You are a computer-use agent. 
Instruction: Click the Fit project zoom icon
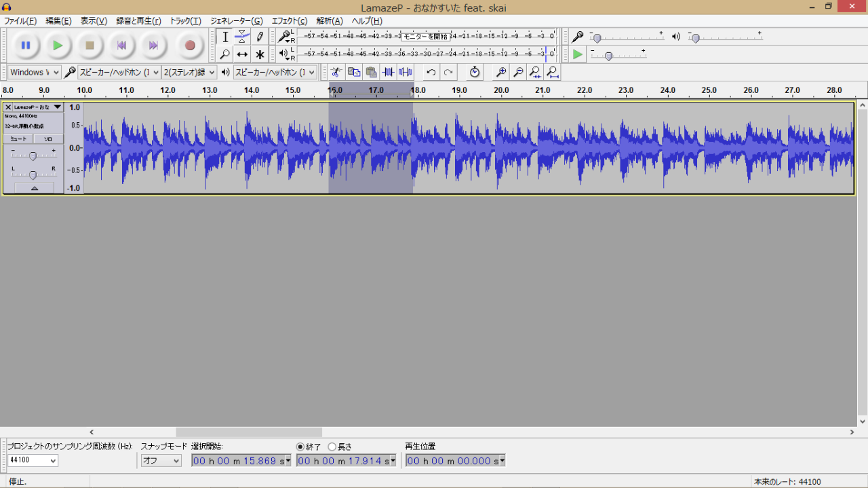click(x=553, y=72)
